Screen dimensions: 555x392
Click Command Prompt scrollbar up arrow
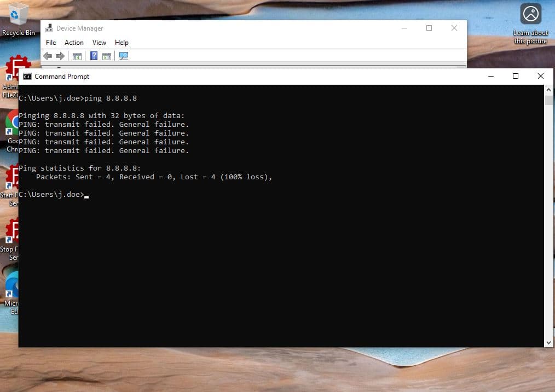click(x=549, y=90)
